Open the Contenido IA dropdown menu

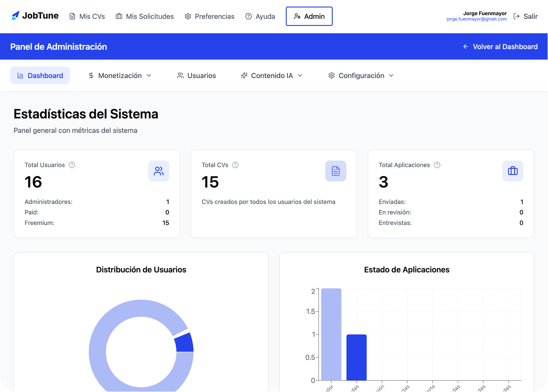[300, 76]
